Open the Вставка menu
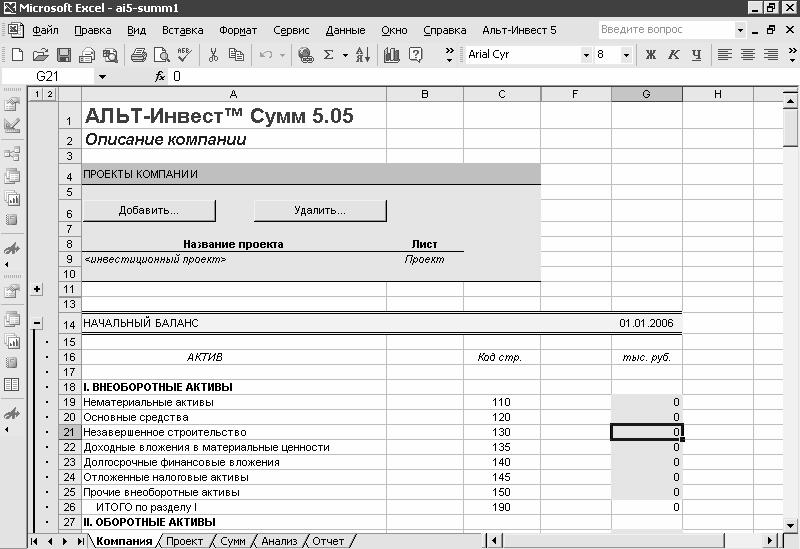This screenshot has height=549, width=800. tap(183, 31)
